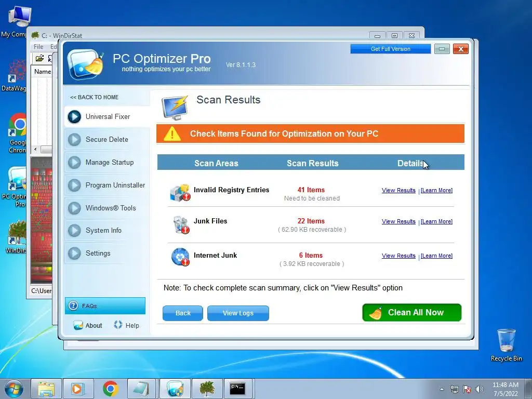Click the About icon at bottom left
The width and height of the screenshot is (532, 399).
pos(78,325)
